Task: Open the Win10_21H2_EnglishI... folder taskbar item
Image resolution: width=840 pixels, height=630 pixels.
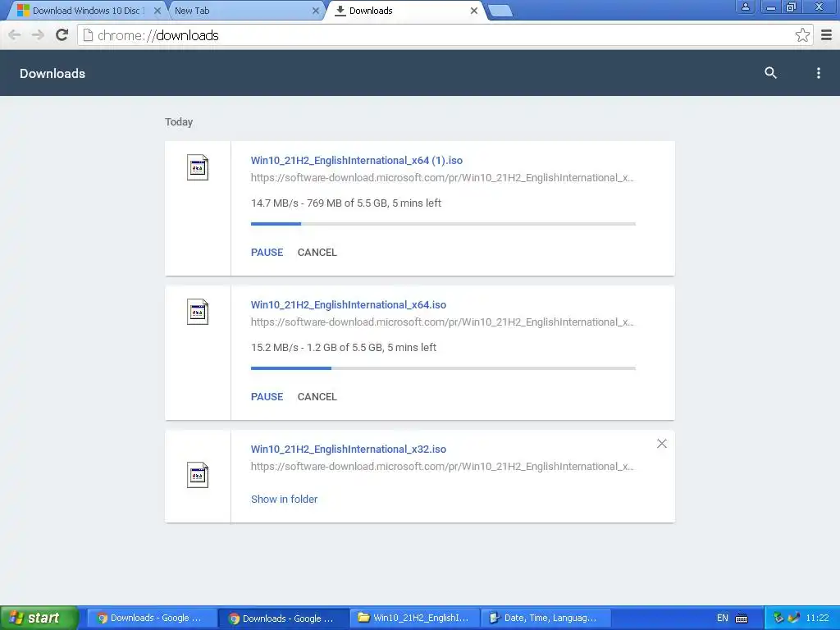Action: [414, 619]
